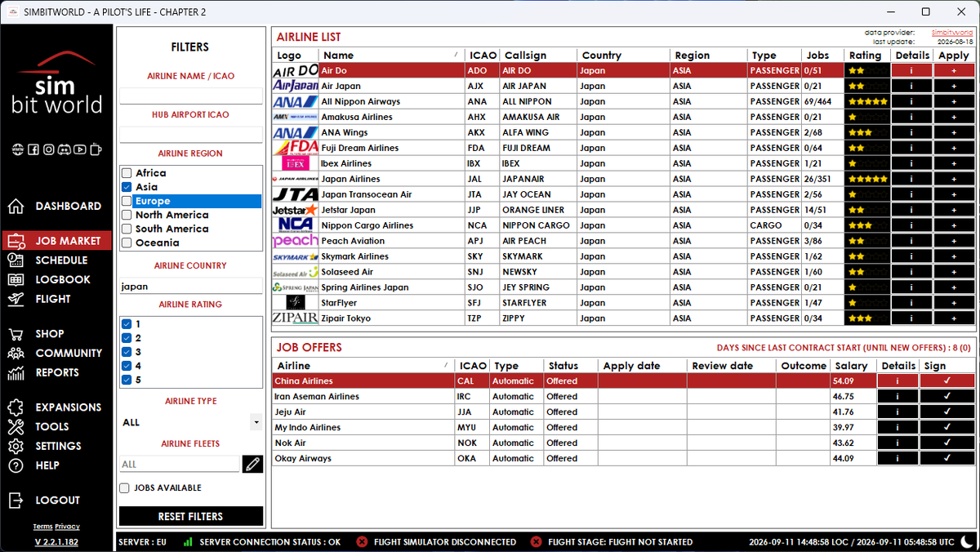Click the Reset Filters button

(x=191, y=516)
